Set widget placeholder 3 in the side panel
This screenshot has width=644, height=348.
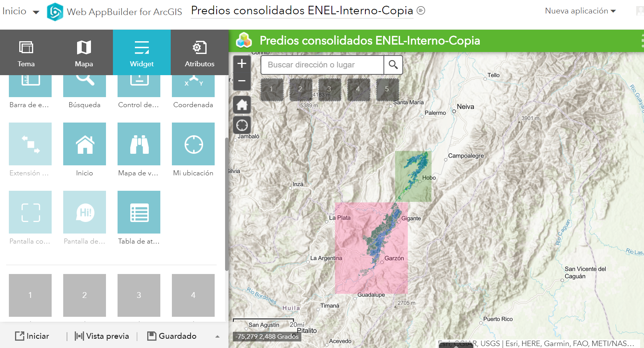tap(139, 295)
